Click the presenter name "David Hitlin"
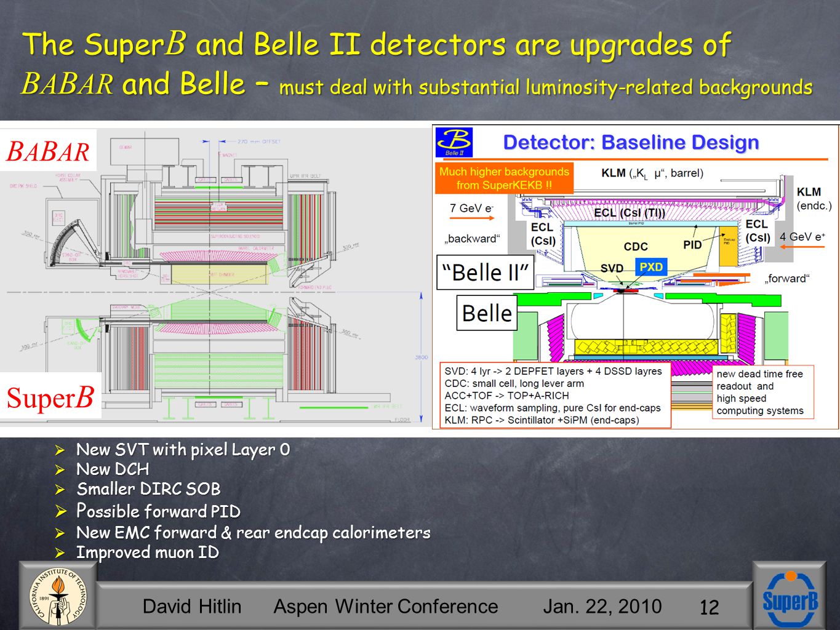The height and width of the screenshot is (630, 840). 192,607
